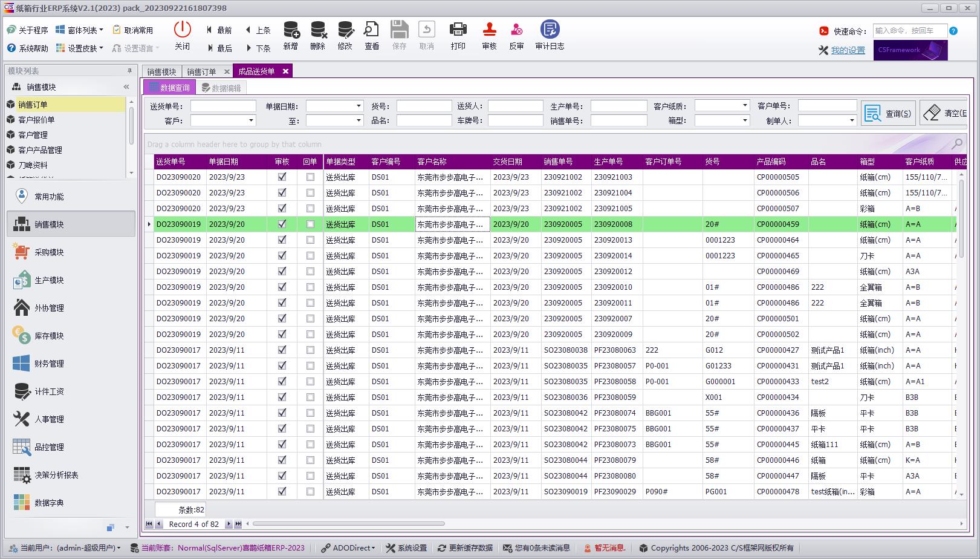Expand the 箱型 box type dropdown

click(745, 121)
